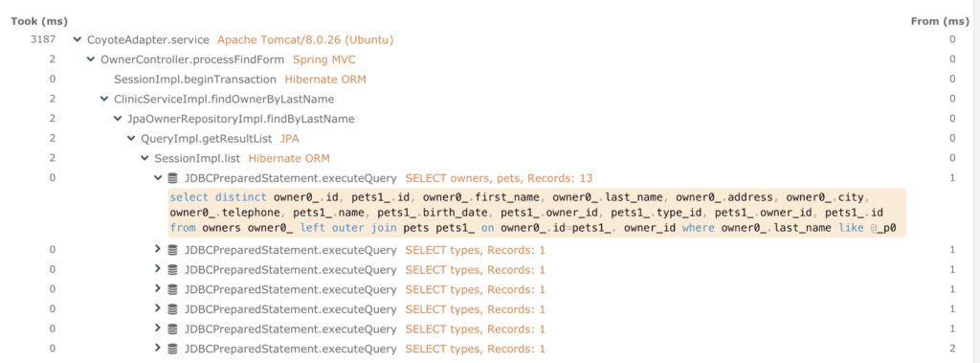Click the 'From (ms)' column header
This screenshot has width=980, height=363.
coord(940,21)
